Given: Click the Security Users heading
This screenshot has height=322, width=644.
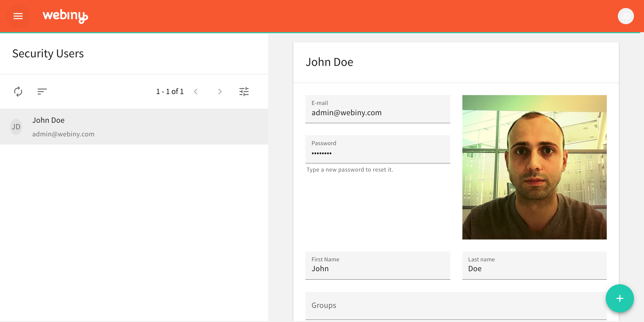Looking at the screenshot, I should coord(48,54).
